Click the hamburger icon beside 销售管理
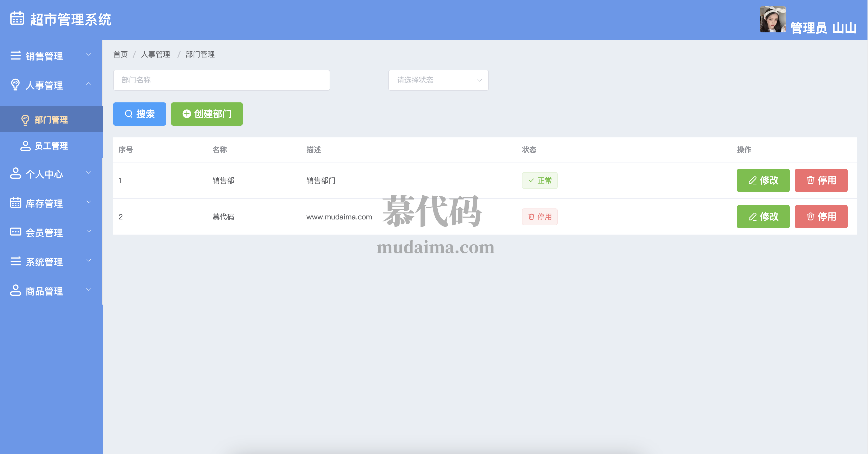This screenshot has height=454, width=868. [15, 55]
